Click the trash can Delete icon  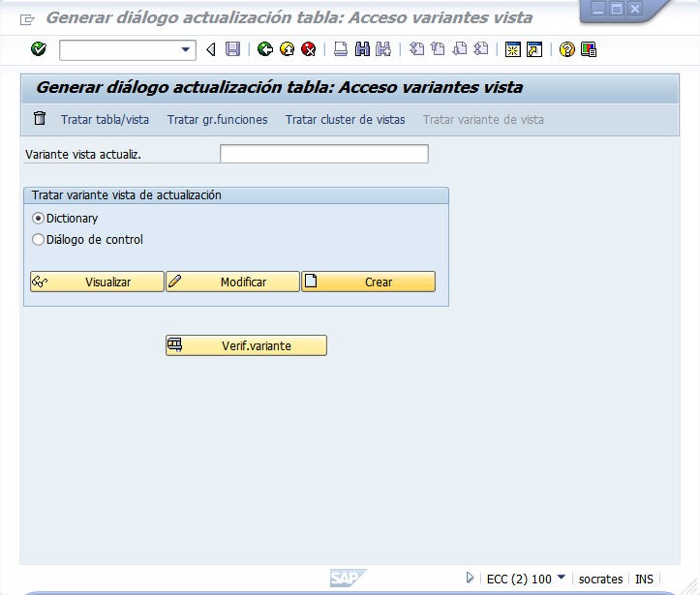40,119
